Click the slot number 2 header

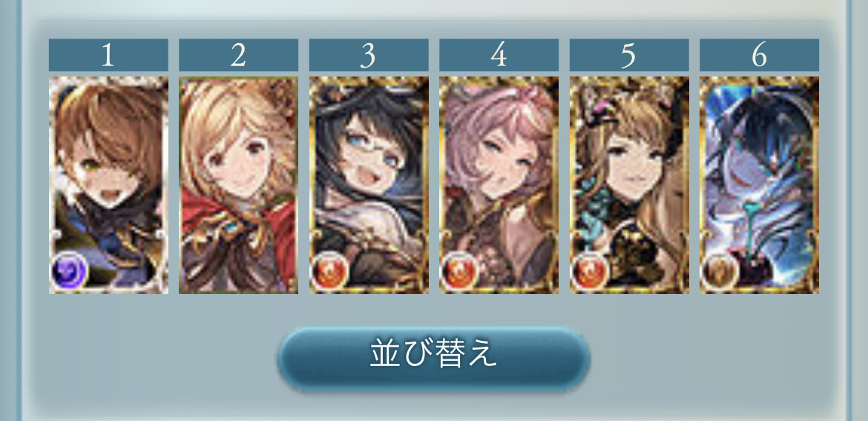(239, 55)
